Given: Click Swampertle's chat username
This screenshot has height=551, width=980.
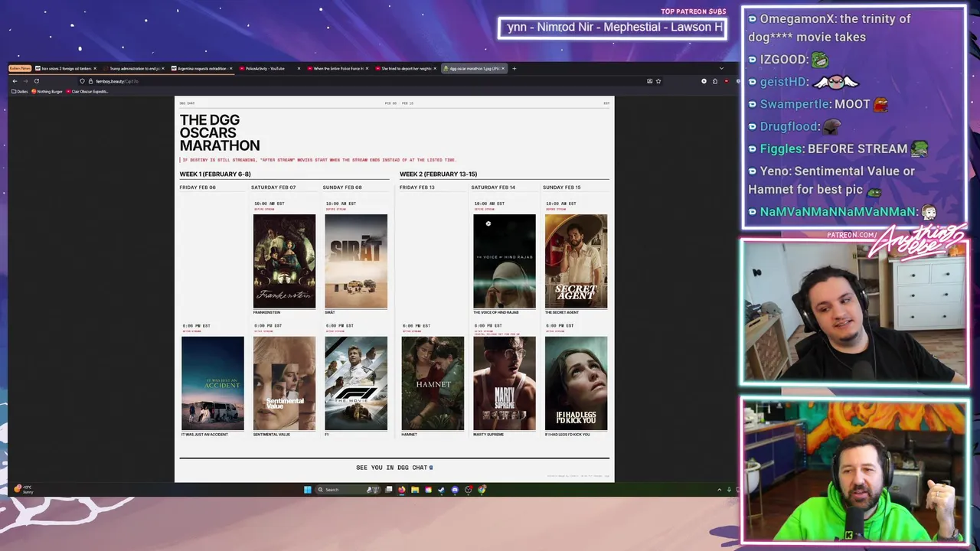Looking at the screenshot, I should coord(795,104).
